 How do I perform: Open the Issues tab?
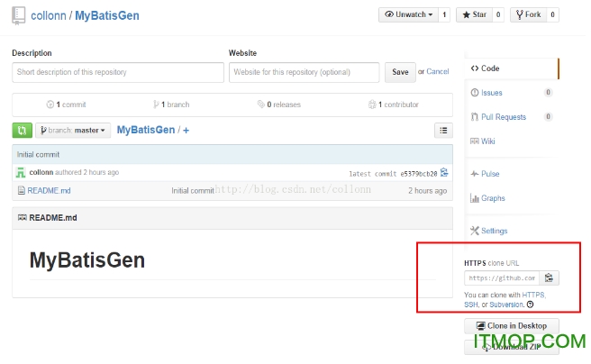492,93
